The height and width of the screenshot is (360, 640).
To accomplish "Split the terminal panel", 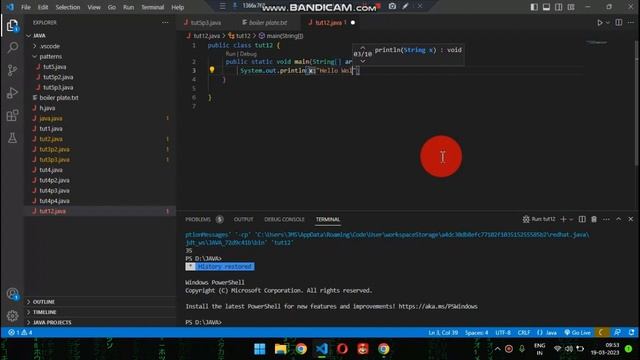I will (x=582, y=219).
